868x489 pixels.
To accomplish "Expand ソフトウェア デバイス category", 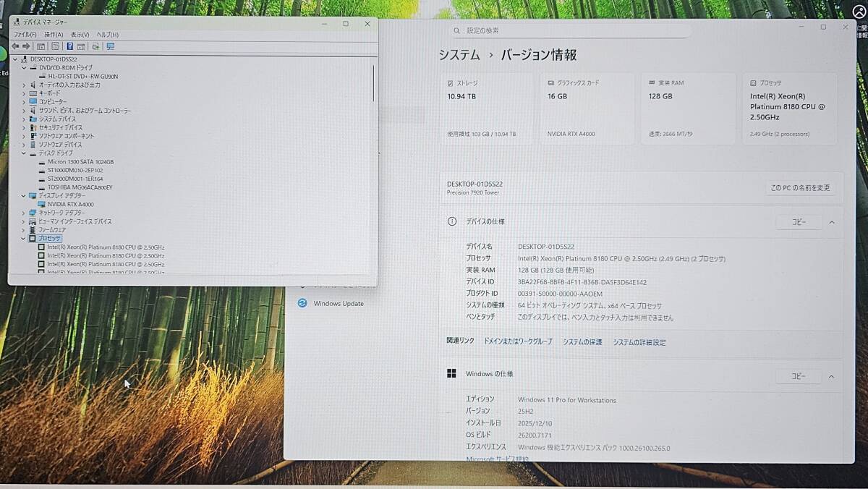I will coord(24,145).
